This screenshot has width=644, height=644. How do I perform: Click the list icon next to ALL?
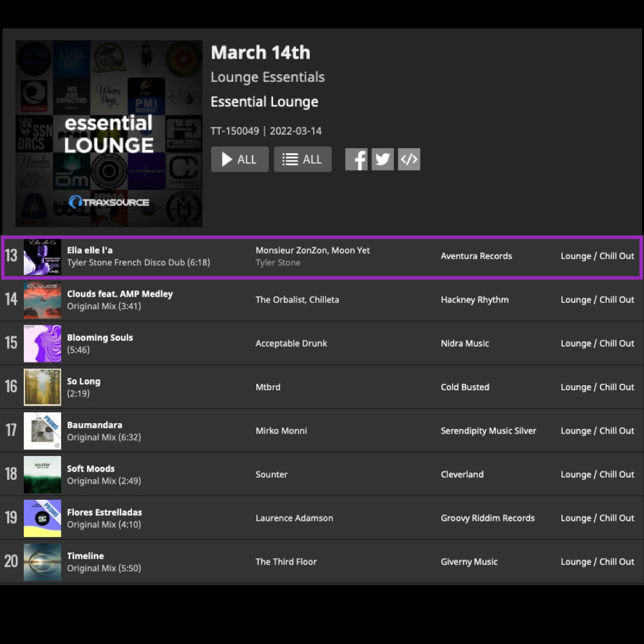pos(290,159)
